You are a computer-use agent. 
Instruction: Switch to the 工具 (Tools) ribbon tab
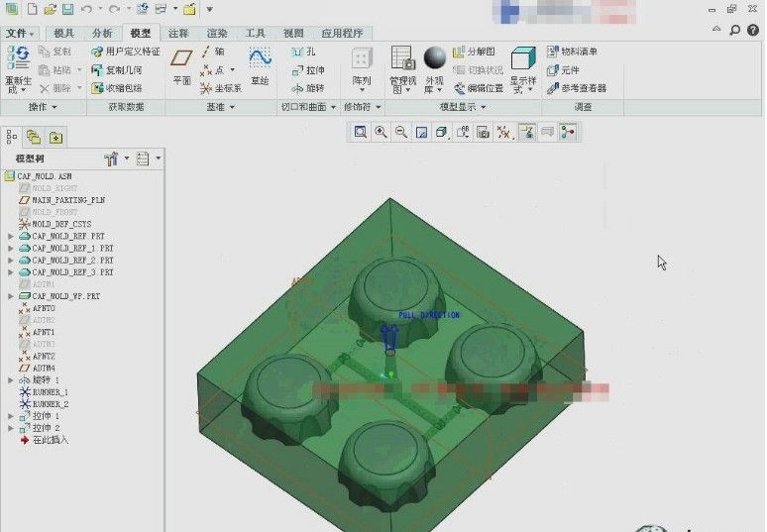pyautogui.click(x=255, y=34)
